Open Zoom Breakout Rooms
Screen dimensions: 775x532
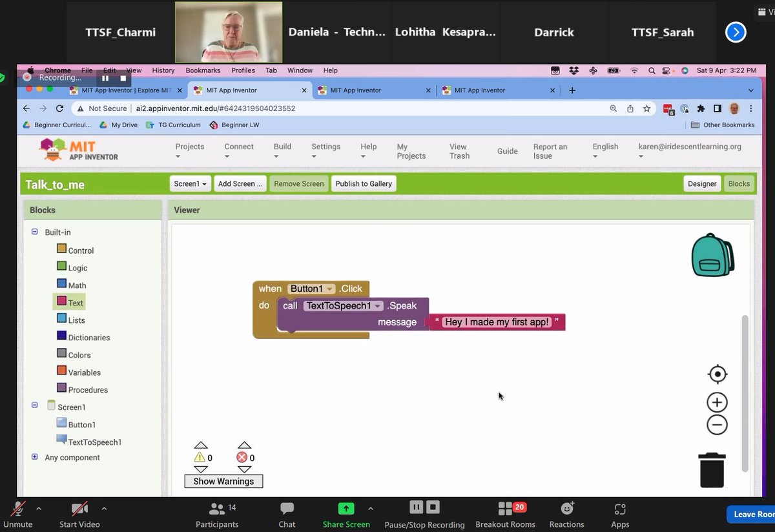click(505, 515)
